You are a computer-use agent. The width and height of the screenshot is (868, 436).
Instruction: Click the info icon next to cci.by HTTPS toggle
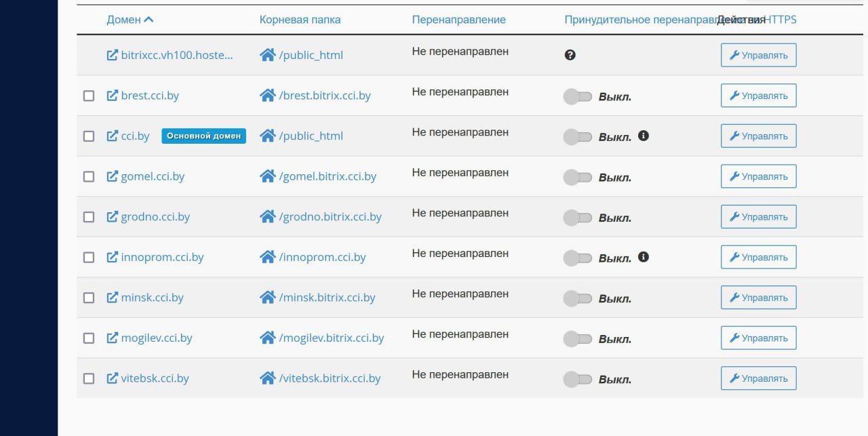644,136
